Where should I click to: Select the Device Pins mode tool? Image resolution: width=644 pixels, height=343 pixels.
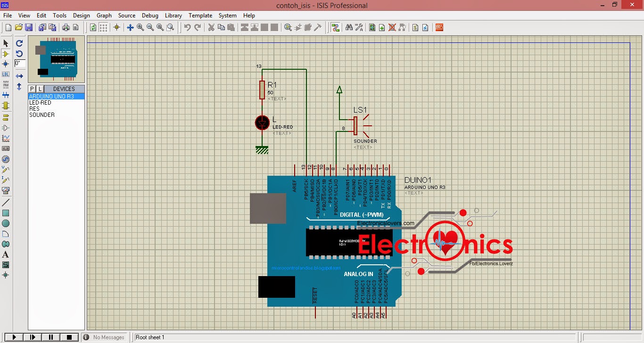6,128
